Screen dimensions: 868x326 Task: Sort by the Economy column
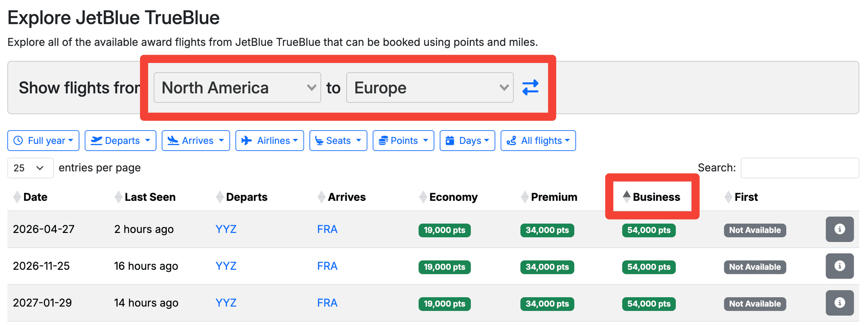(453, 197)
